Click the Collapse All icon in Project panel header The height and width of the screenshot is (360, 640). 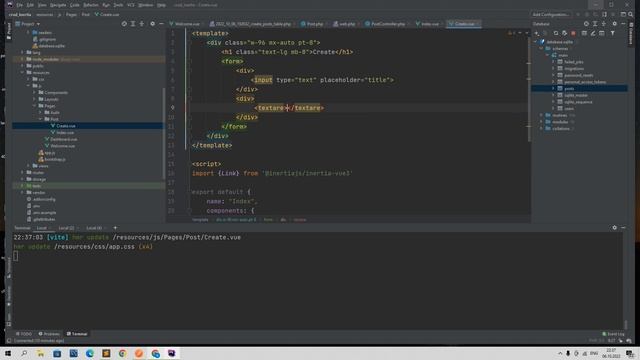point(142,24)
